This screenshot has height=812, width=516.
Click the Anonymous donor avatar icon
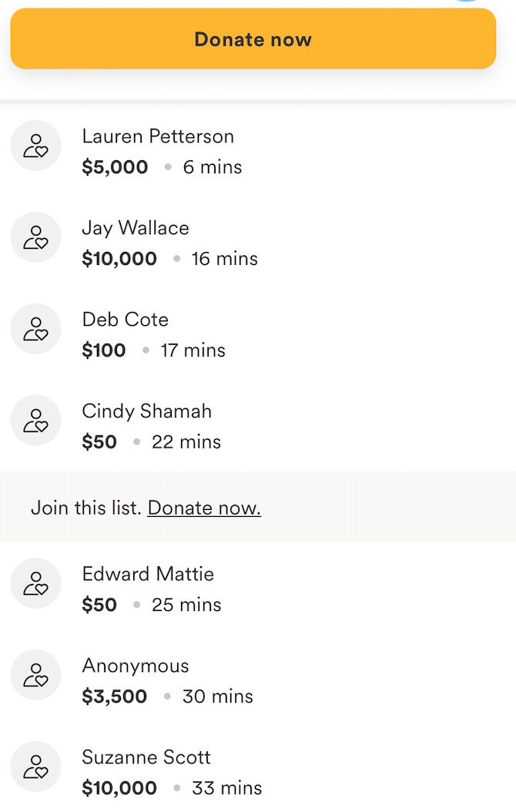[x=35, y=675]
